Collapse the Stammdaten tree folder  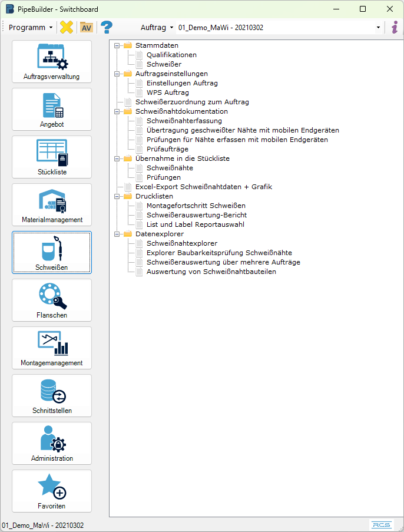[x=118, y=45]
